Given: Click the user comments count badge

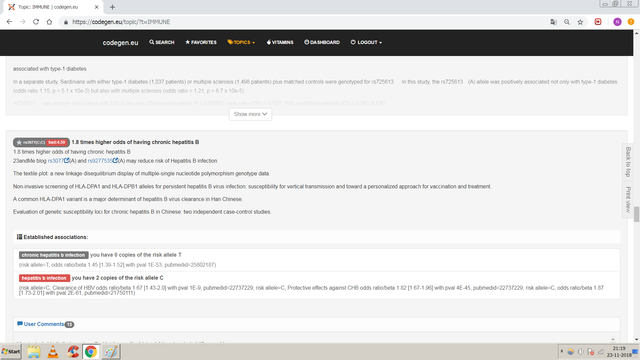Looking at the screenshot, I should pos(69,324).
